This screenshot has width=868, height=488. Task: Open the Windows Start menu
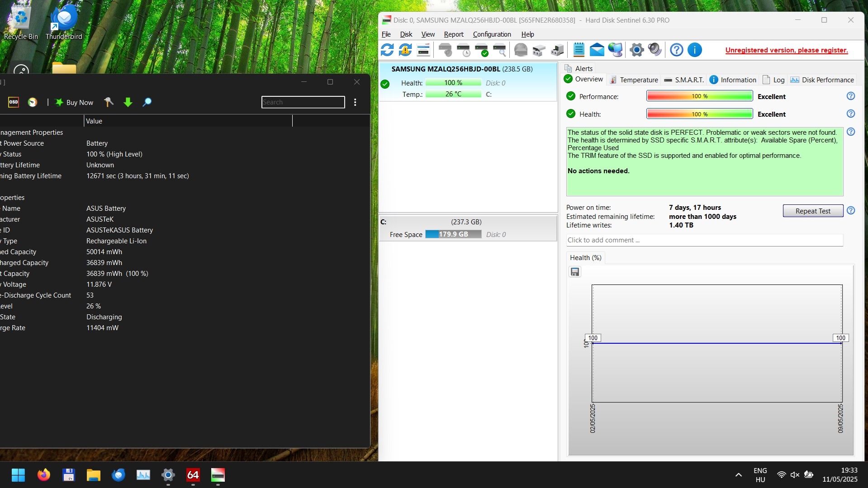tap(18, 475)
